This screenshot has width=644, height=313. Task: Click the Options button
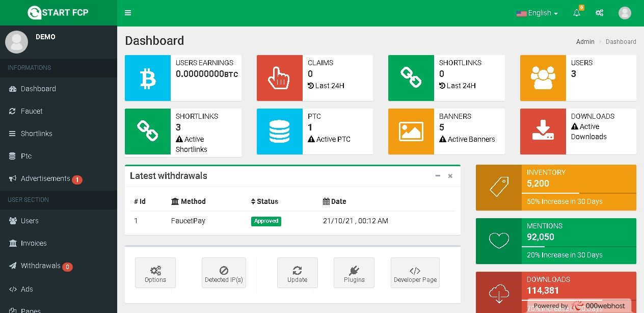pos(155,273)
